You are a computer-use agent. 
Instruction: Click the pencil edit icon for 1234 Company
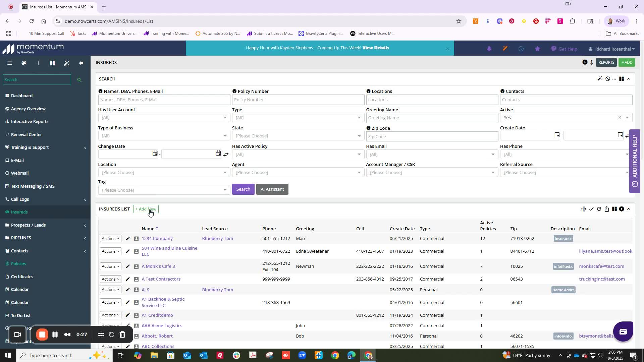tap(127, 239)
